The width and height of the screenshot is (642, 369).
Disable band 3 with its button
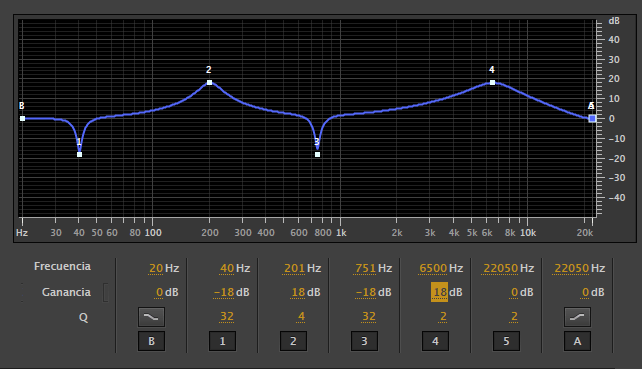click(x=364, y=341)
